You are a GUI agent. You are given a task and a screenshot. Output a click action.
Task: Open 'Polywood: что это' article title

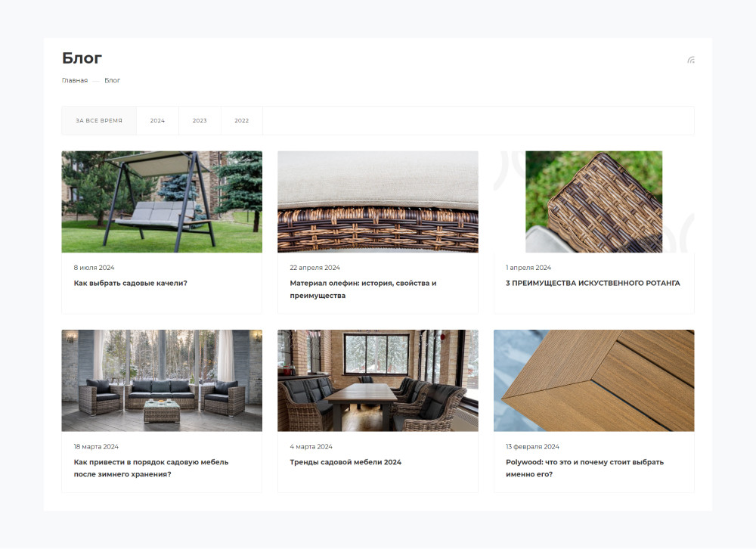(584, 468)
